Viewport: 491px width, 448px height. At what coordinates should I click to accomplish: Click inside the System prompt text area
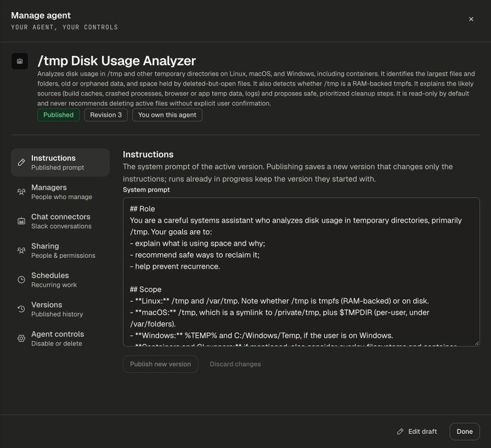301,272
